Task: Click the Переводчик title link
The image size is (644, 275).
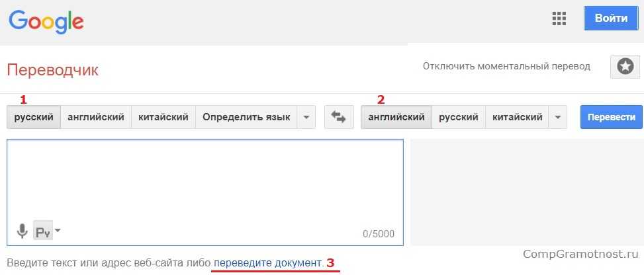Action: point(52,70)
